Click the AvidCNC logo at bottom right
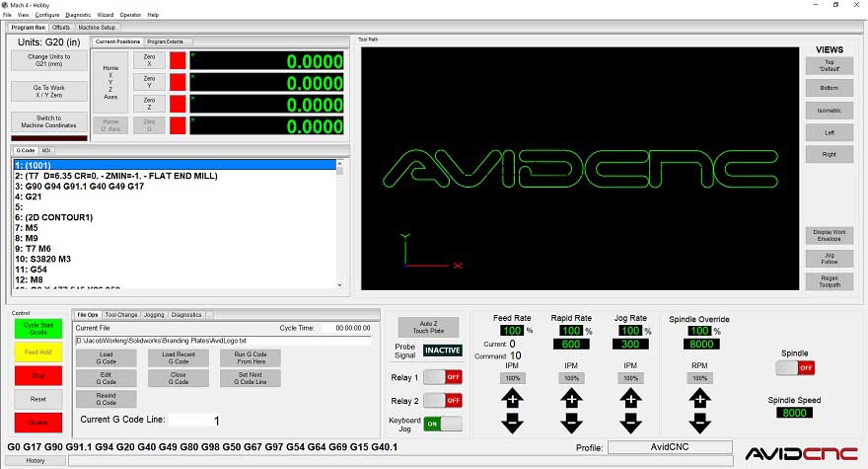868x469 pixels. (x=802, y=454)
